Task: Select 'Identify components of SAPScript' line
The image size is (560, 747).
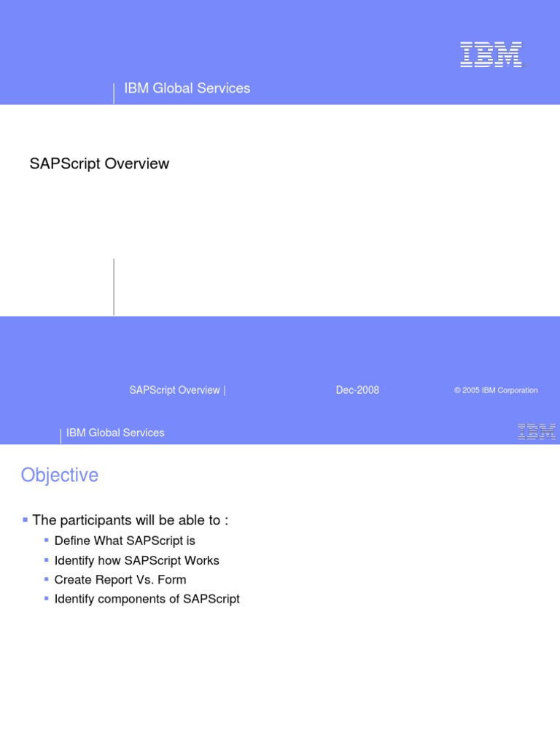Action: (147, 600)
